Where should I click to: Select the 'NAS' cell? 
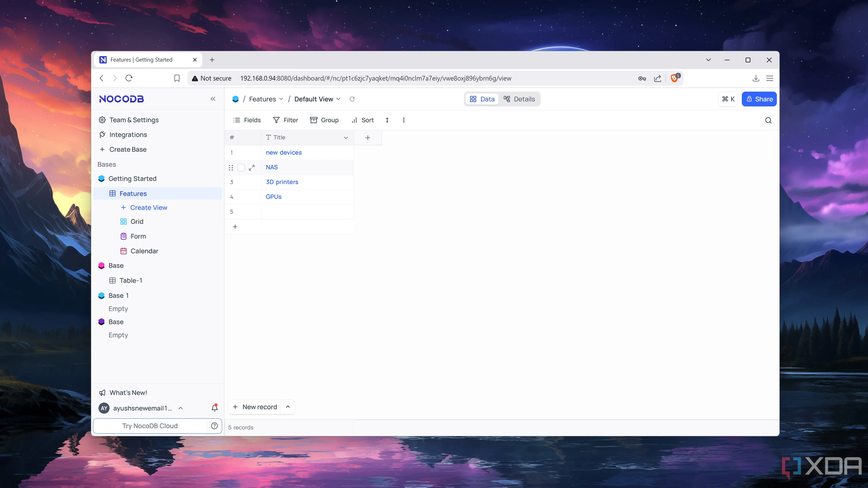coord(307,167)
